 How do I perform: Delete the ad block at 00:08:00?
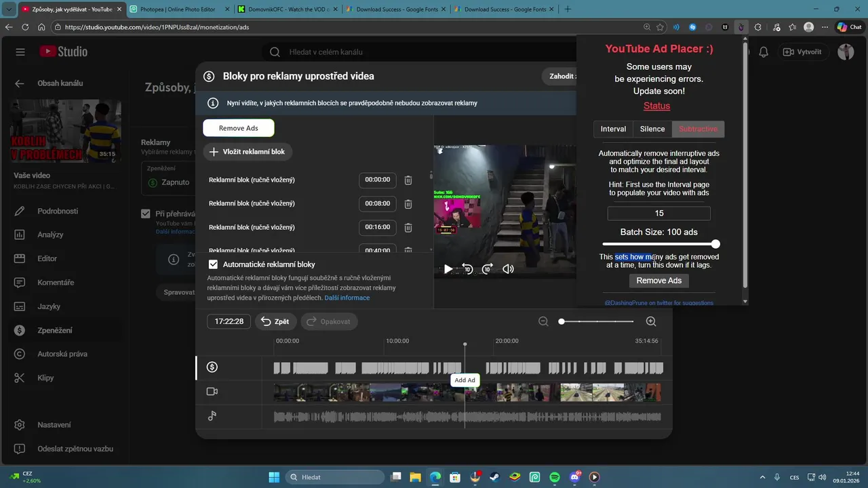click(x=408, y=204)
